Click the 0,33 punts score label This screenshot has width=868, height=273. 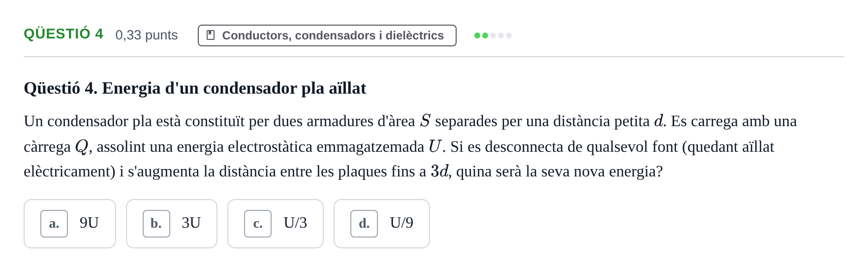tap(147, 35)
